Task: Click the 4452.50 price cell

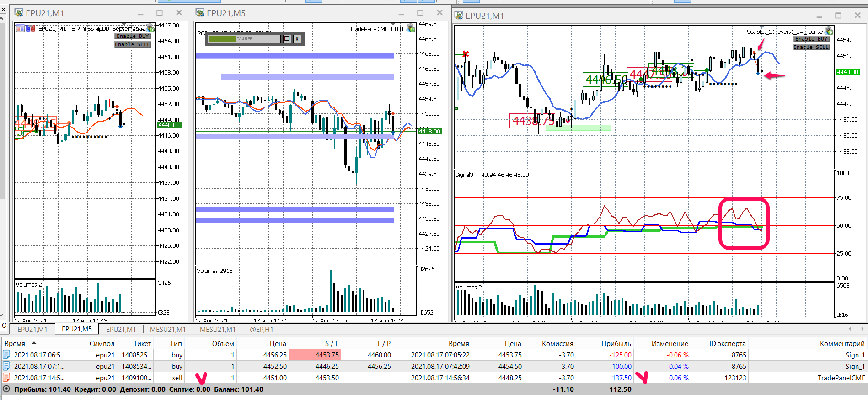Action: [263, 366]
